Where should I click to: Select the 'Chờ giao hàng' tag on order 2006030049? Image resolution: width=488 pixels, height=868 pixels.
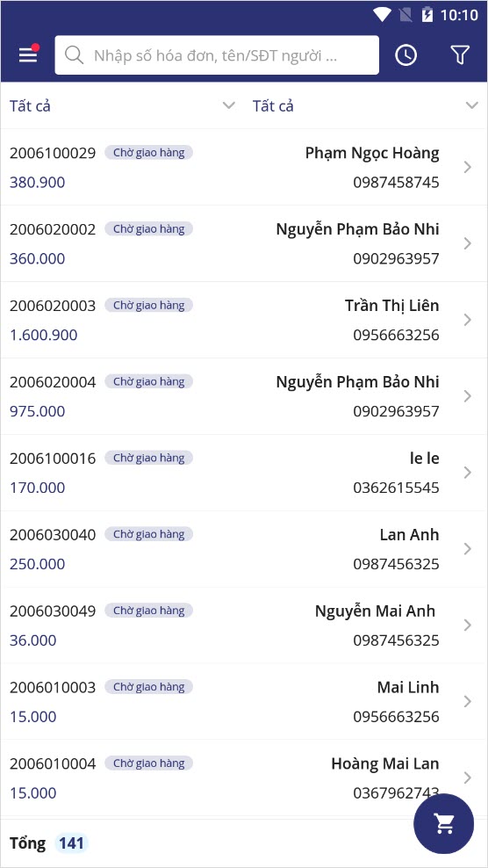pos(149,611)
